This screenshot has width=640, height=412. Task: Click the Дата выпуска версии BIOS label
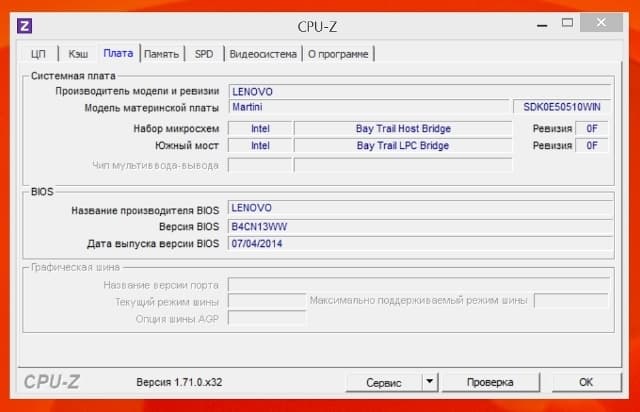click(153, 244)
